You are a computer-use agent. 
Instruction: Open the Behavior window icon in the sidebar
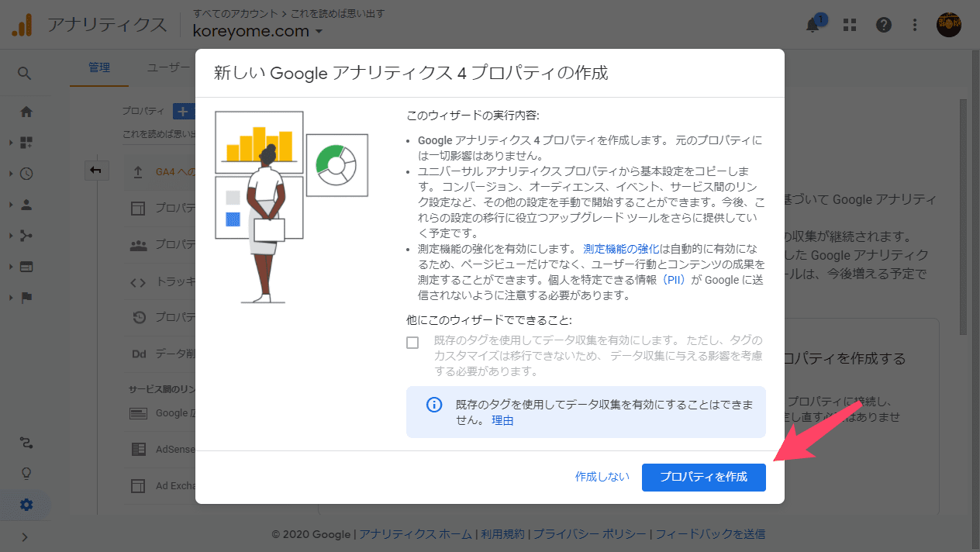tap(26, 267)
